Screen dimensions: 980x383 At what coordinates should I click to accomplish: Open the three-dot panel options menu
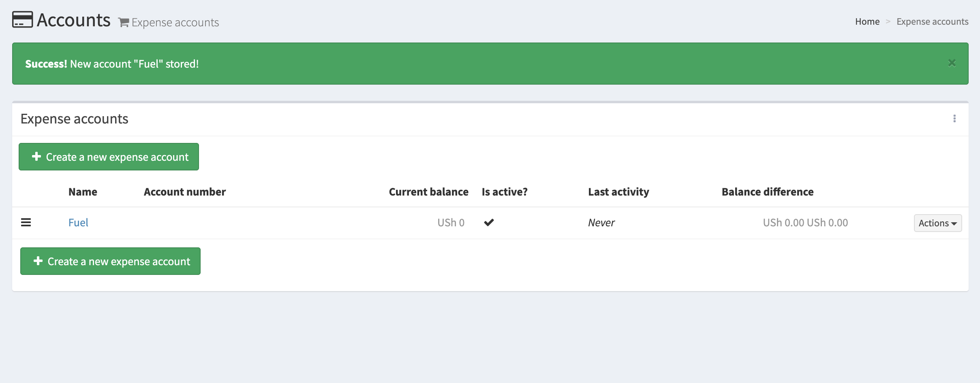(x=954, y=119)
